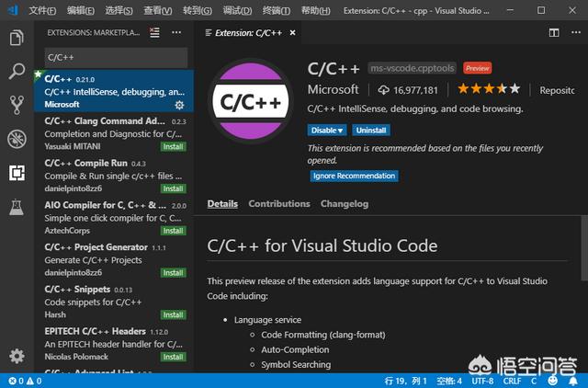Select AIO Compiler for C, C++ item
588x388 pixels.
tap(114, 217)
